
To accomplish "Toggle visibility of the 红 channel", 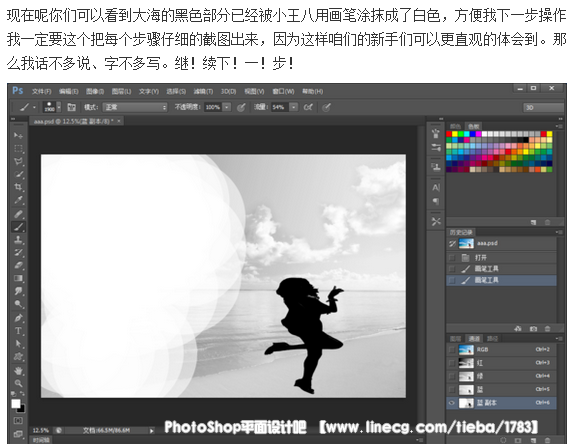I will [452, 363].
